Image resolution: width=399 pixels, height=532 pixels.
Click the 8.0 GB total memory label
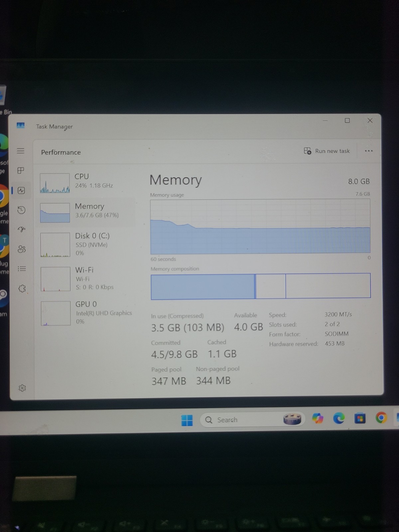[x=359, y=182]
